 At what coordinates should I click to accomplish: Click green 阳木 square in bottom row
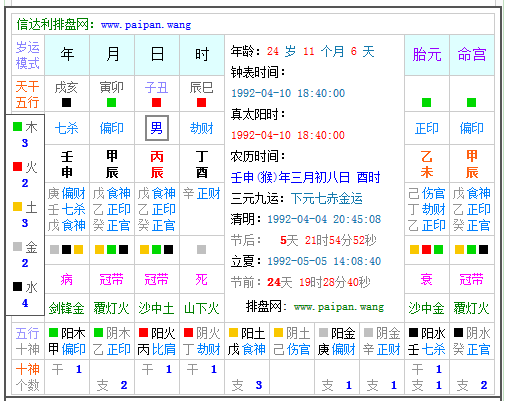tap(53, 332)
